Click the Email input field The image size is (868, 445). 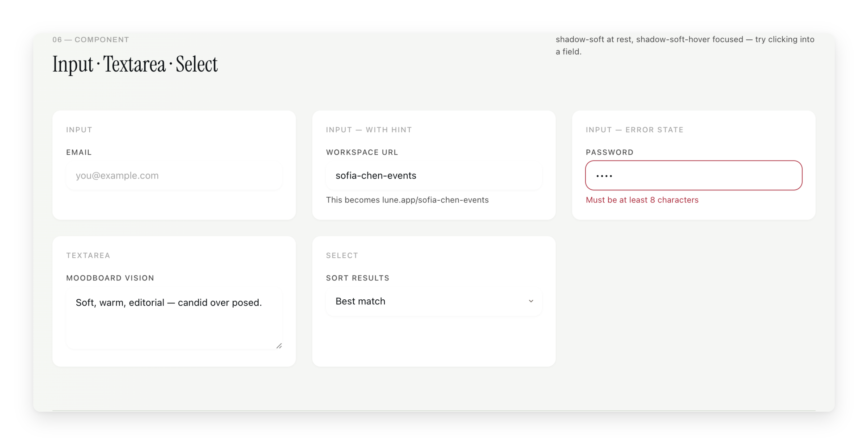(174, 175)
